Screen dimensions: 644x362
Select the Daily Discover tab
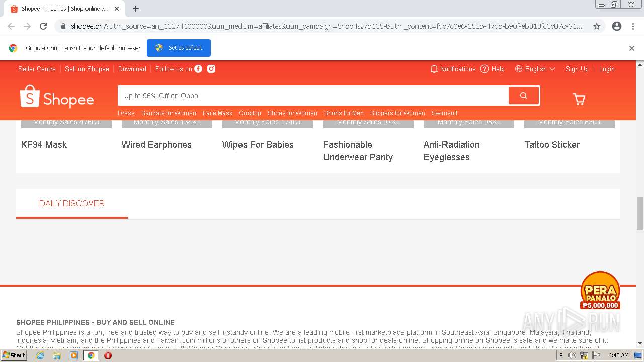point(72,203)
